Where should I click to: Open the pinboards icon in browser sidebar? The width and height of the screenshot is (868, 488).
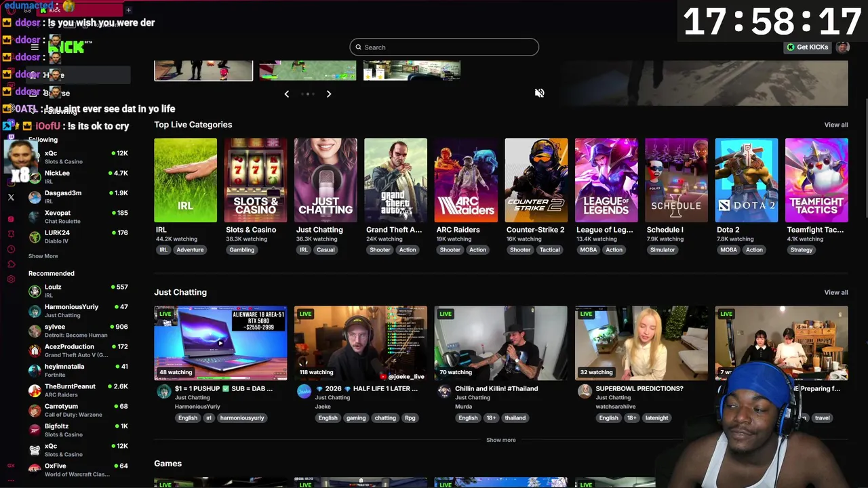point(11,234)
